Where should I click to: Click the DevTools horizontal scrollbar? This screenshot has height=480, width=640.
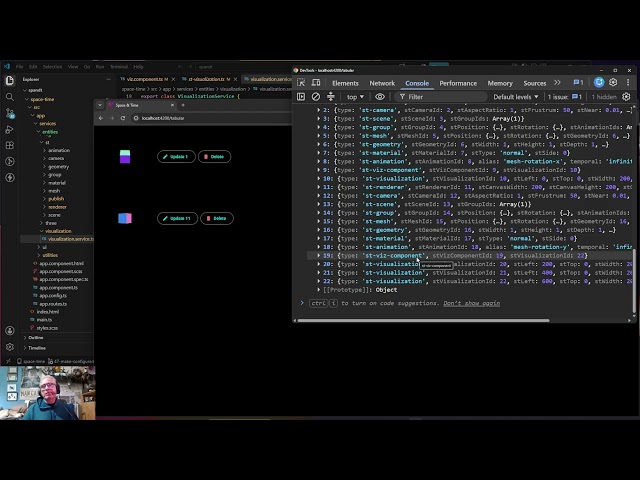point(423,321)
